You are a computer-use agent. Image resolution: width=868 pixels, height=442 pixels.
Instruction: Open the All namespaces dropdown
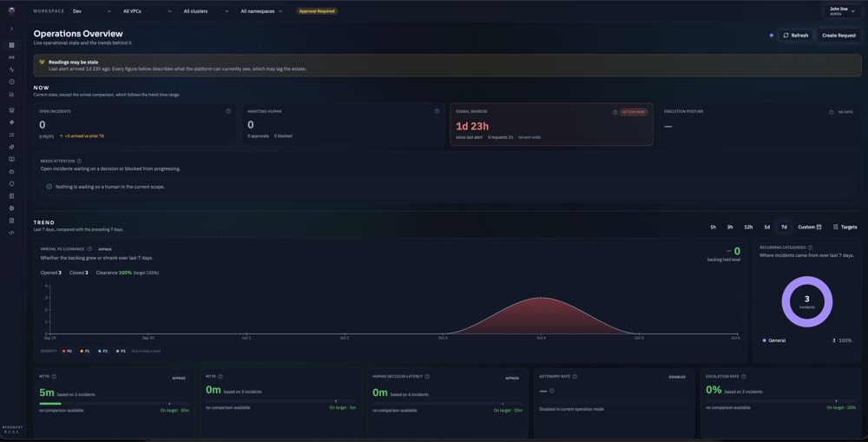pos(262,11)
